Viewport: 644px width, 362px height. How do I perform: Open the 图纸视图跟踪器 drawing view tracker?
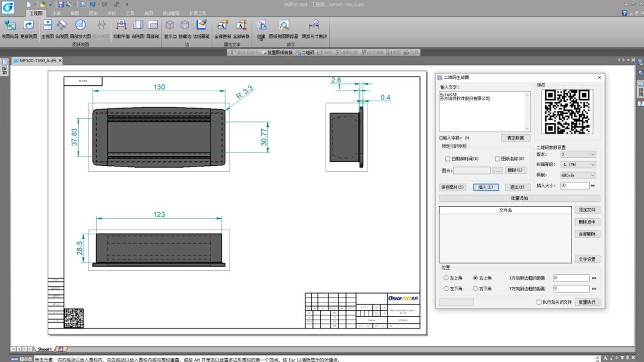pyautogui.click(x=283, y=29)
